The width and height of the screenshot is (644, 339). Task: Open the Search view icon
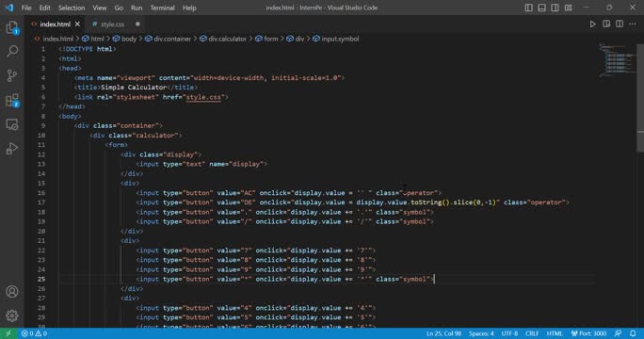pos(12,52)
